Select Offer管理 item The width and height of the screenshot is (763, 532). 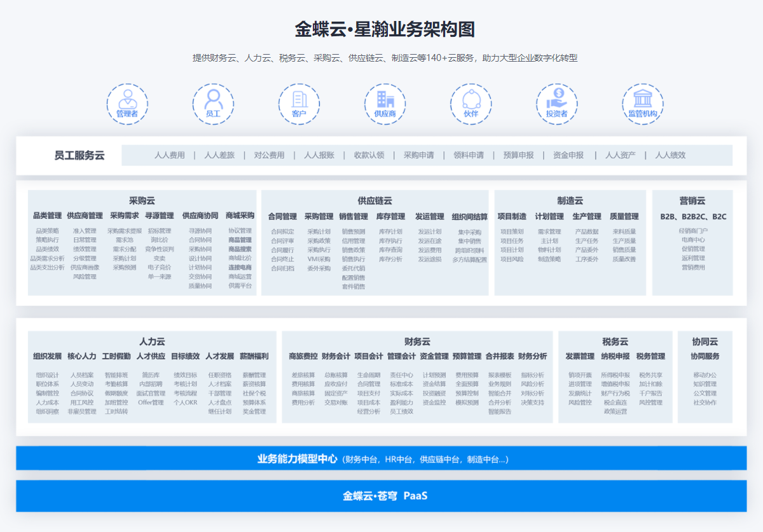coord(151,402)
